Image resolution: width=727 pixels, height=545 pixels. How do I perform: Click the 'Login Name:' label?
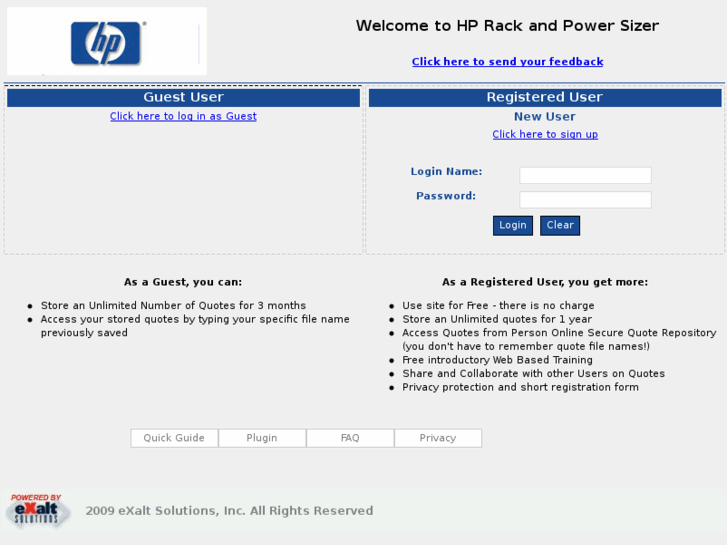click(446, 172)
